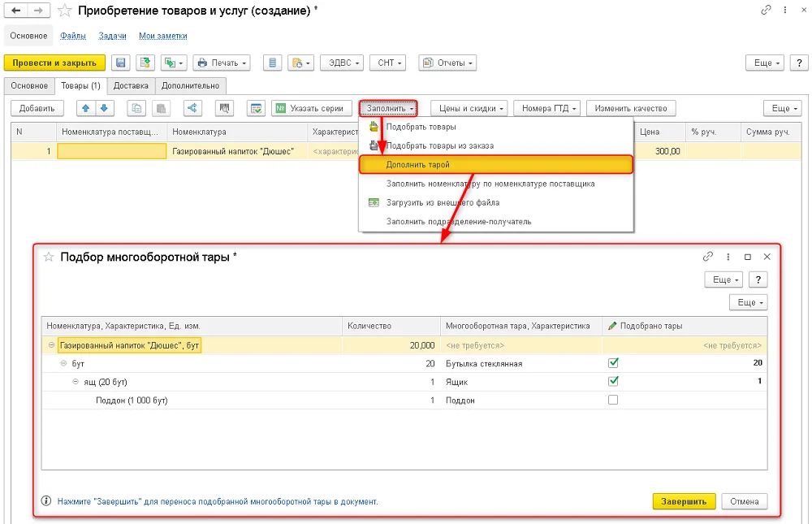The height and width of the screenshot is (524, 812).
Task: Expand the Отчеты dropdown
Action: pos(447,63)
